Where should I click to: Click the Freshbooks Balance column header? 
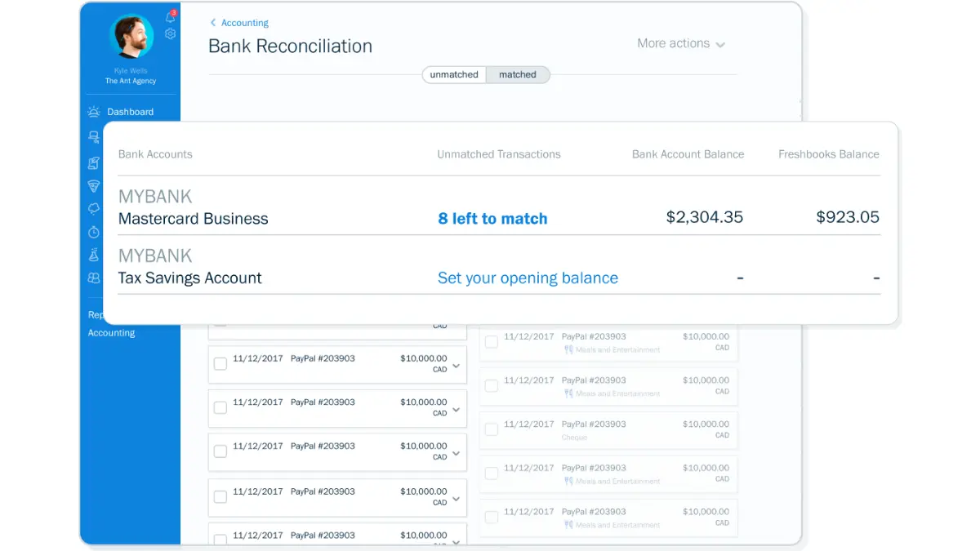(x=829, y=154)
